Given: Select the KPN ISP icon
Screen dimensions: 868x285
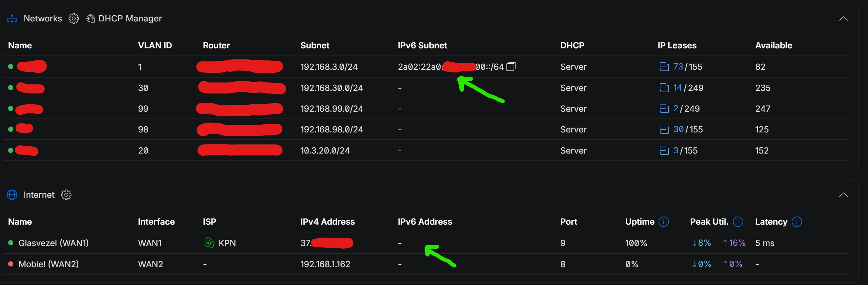Looking at the screenshot, I should click(x=209, y=243).
